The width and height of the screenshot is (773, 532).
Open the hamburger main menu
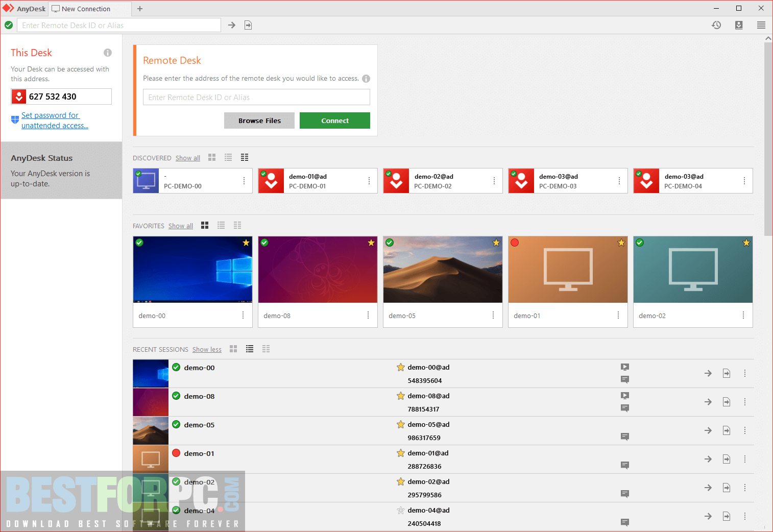(x=761, y=25)
